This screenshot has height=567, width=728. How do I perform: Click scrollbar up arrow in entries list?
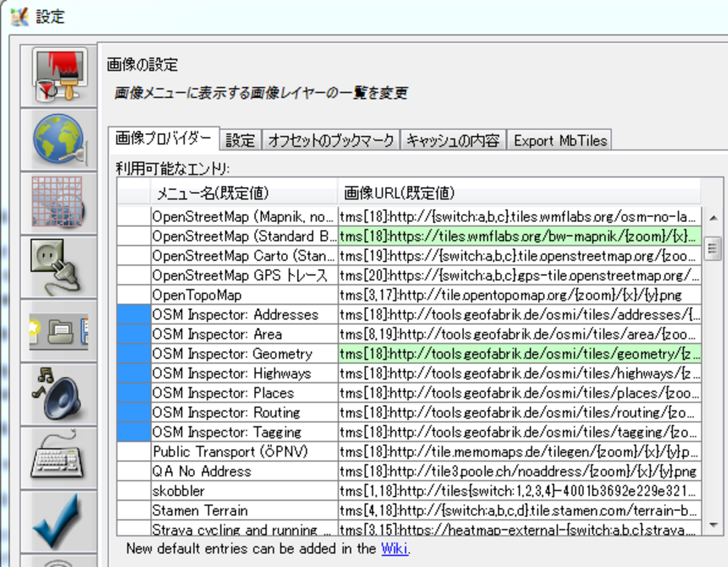[x=713, y=218]
